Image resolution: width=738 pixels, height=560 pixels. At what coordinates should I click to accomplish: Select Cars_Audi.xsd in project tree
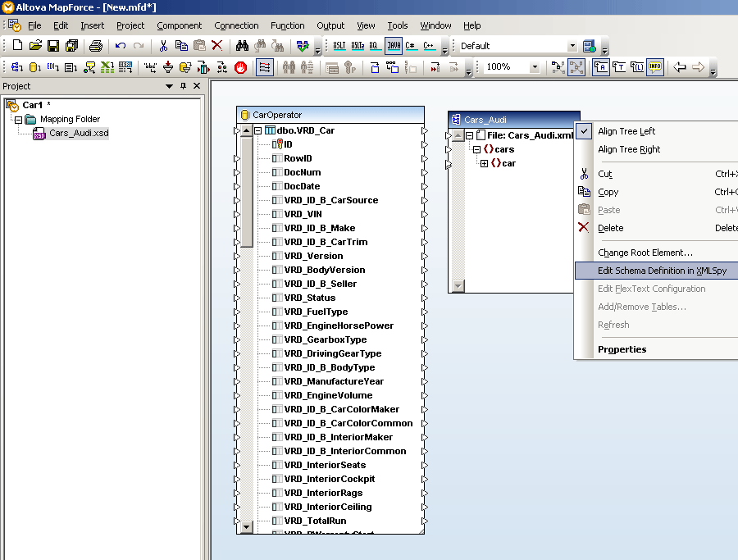(79, 133)
